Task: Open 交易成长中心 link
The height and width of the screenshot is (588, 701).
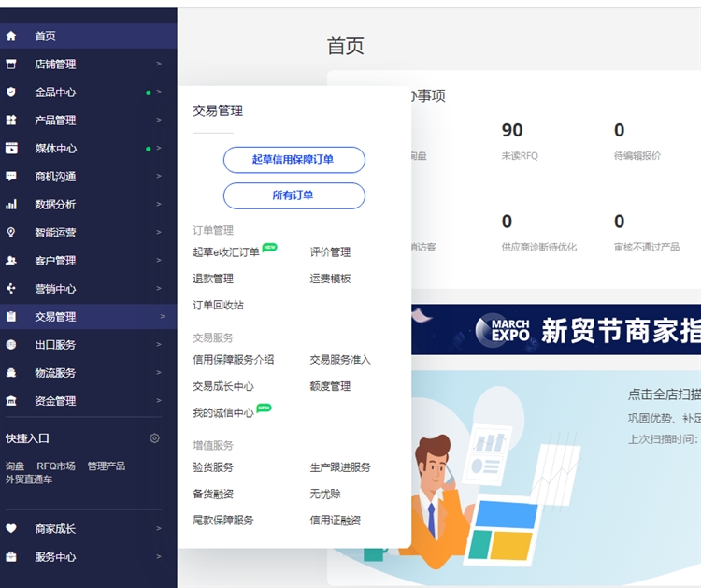Action: (223, 386)
